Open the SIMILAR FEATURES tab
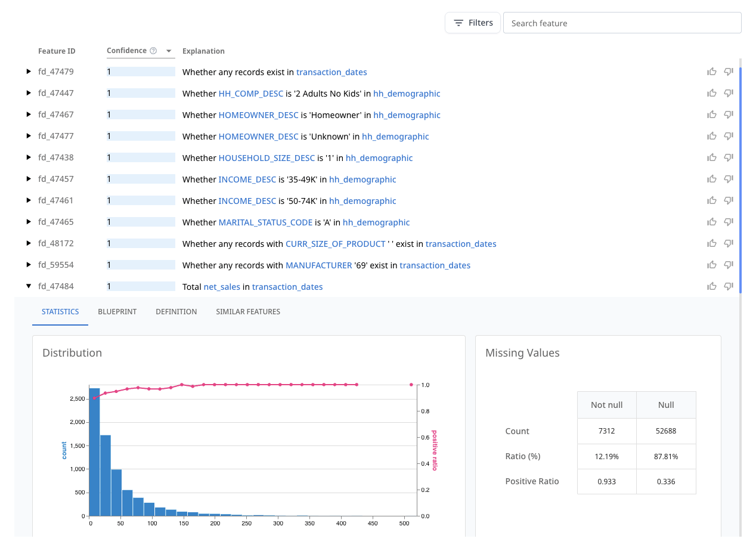Viewport: 756px width, 551px height. pos(248,311)
